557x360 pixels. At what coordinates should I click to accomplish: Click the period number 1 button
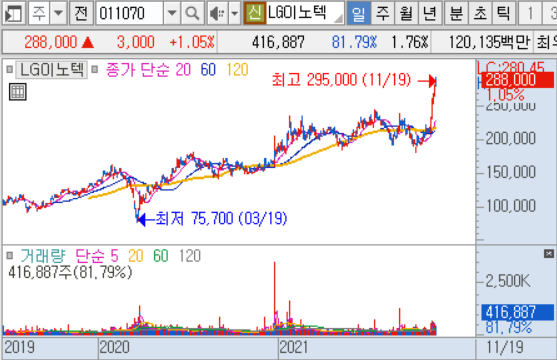530,14
